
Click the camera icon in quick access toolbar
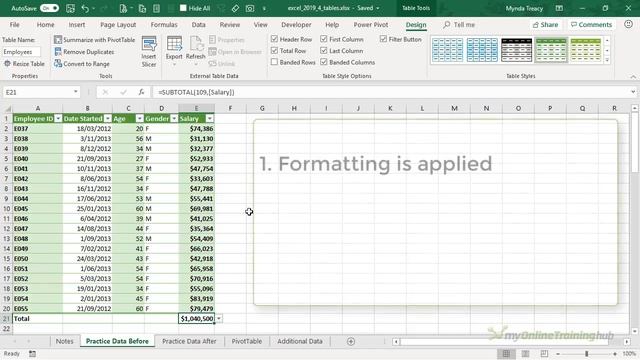250,8
